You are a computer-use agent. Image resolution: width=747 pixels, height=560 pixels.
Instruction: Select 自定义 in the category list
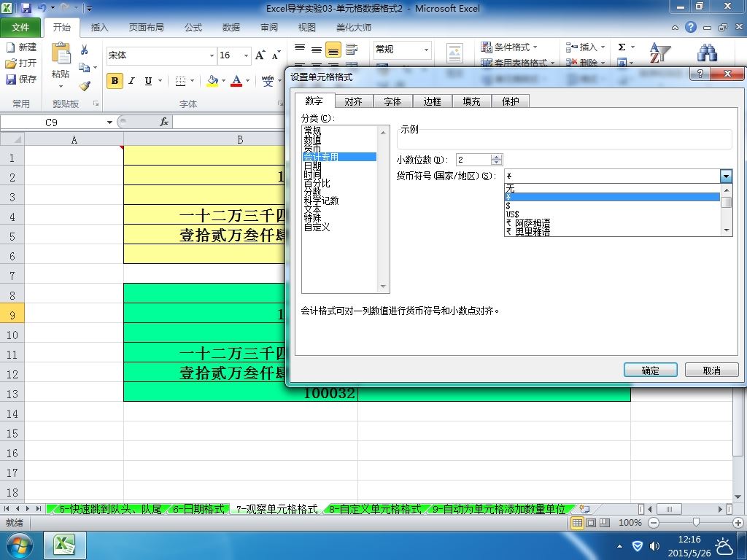[x=317, y=227]
